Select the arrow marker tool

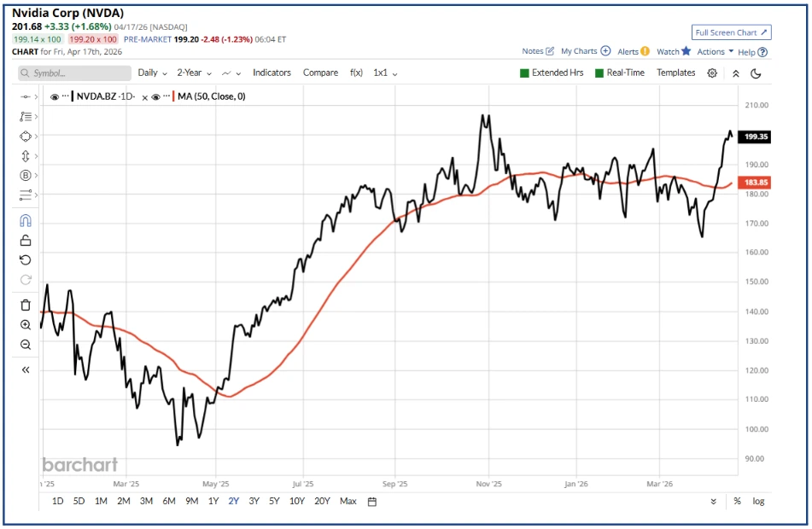click(25, 156)
